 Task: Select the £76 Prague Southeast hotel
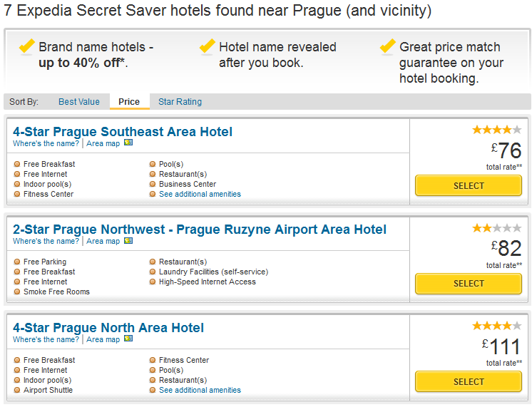coord(469,185)
